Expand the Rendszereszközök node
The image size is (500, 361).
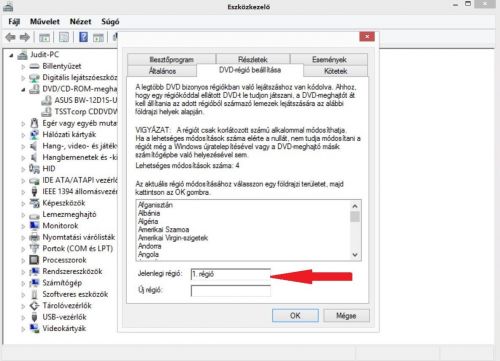(x=23, y=272)
